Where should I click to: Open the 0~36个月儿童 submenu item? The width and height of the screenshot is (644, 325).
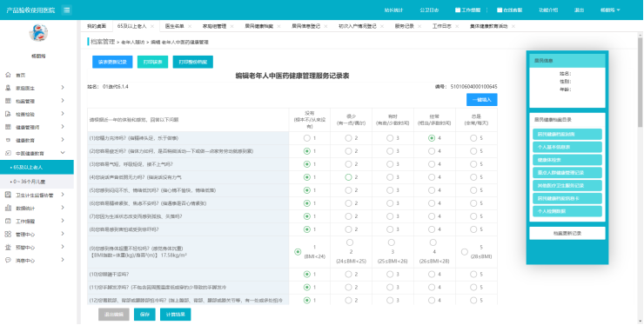(37, 182)
